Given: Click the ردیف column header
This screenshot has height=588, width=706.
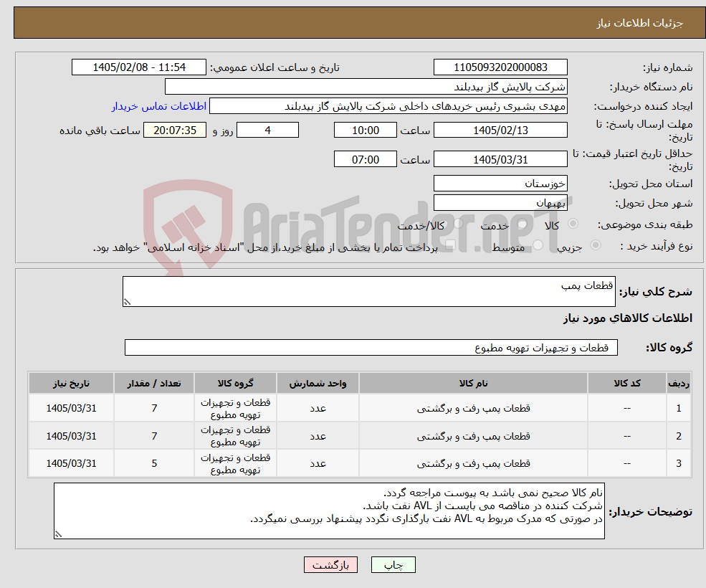Looking at the screenshot, I should pos(679,383).
